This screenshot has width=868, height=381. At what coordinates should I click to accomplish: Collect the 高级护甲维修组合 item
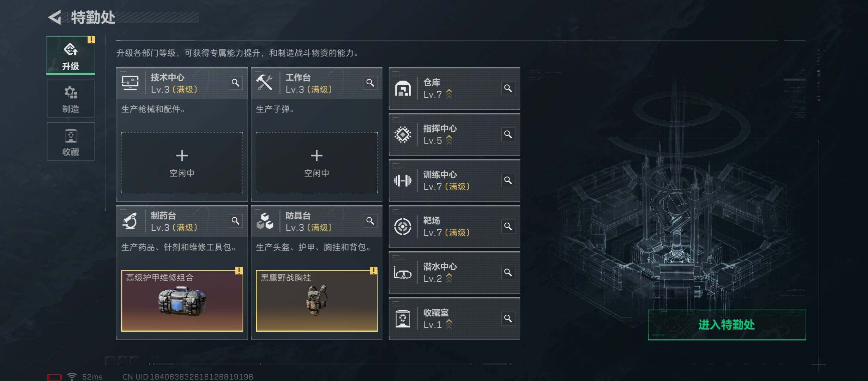pos(182,301)
